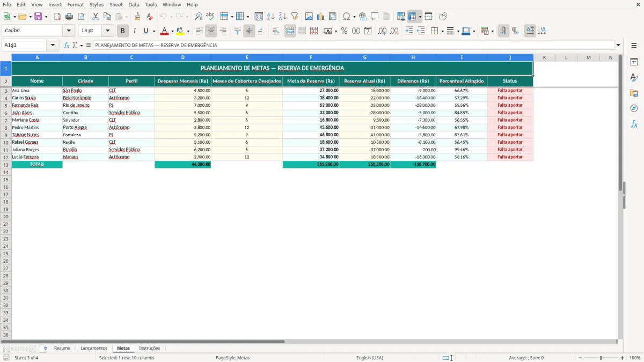Toggle Underline formatting
The width and height of the screenshot is (644, 362).
[145, 31]
